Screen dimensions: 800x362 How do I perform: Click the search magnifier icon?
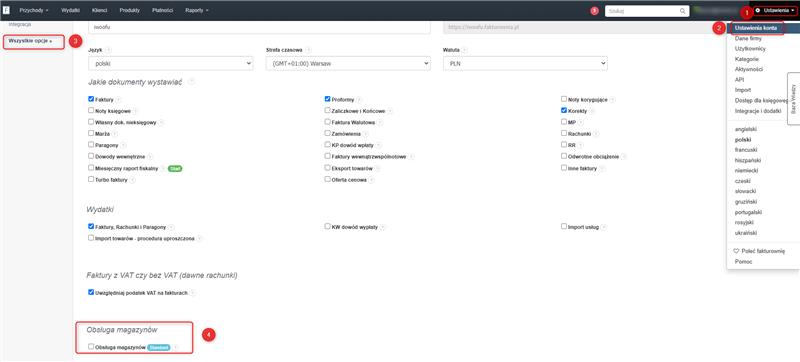click(x=683, y=11)
